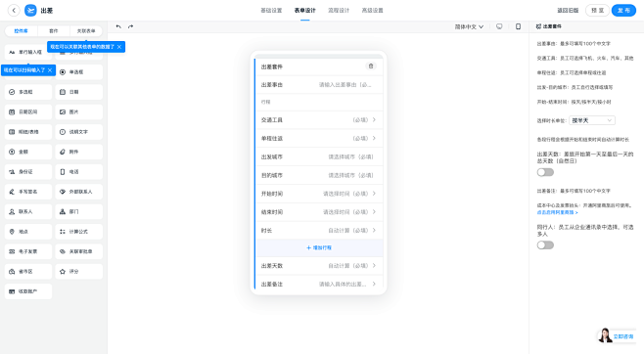The image size is (644, 354).
Task: Add the 说明文字 description widget
Action: (x=79, y=132)
